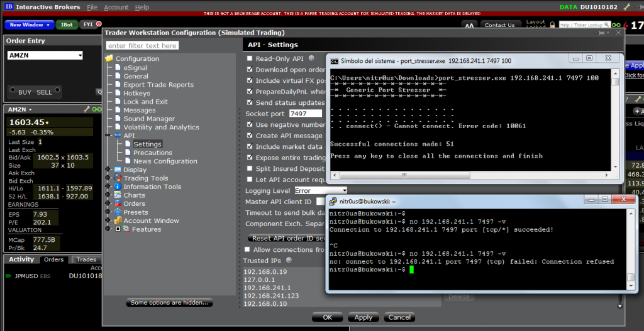The height and width of the screenshot is (331, 644).
Task: Open the Account menu
Action: tap(116, 8)
